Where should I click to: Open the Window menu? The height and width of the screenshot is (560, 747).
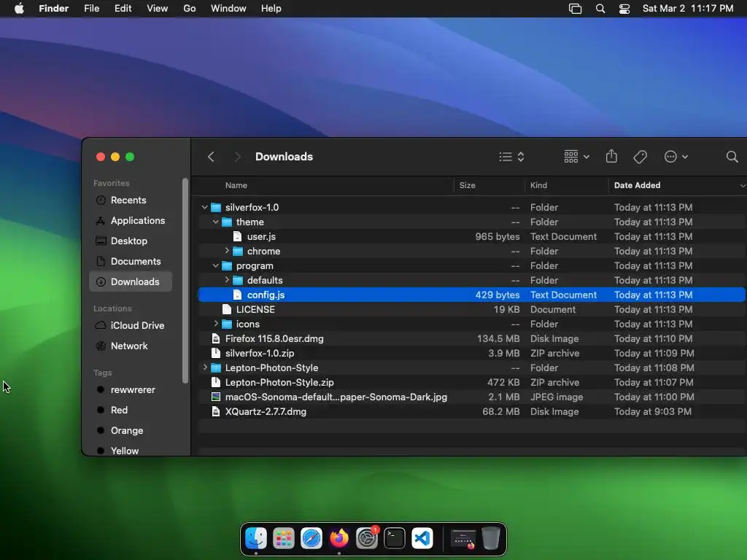pyautogui.click(x=228, y=9)
